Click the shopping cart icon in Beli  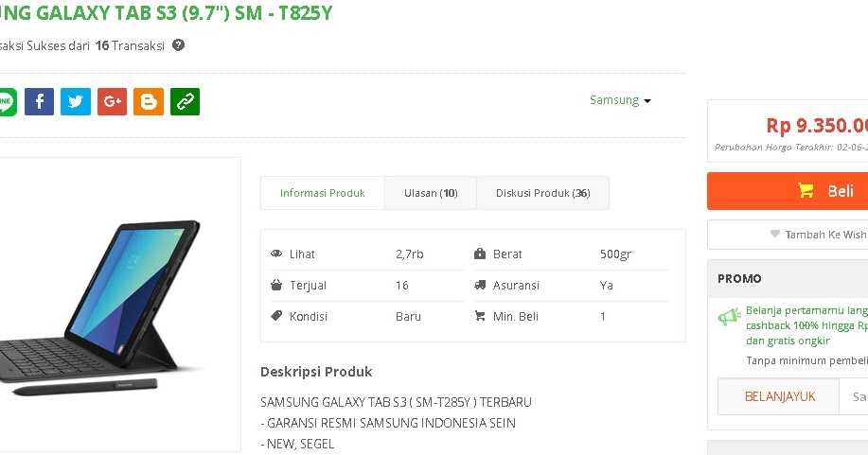[806, 191]
